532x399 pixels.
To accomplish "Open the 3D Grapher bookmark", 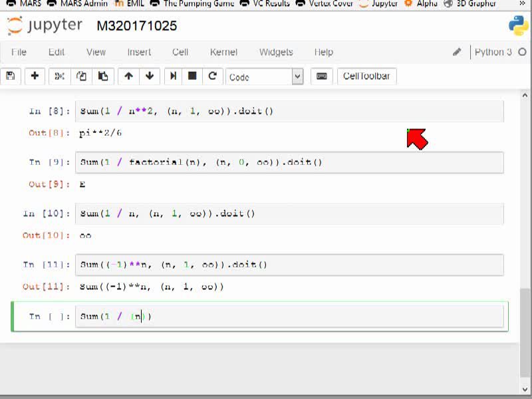I will click(x=470, y=3).
